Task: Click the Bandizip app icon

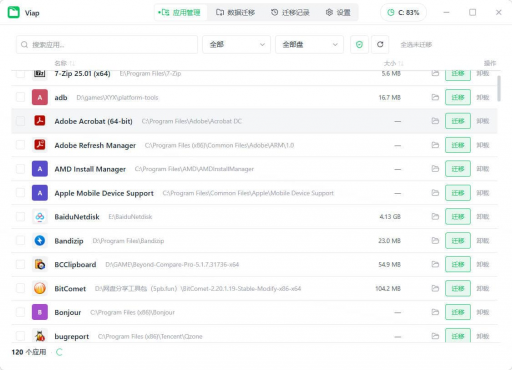Action: click(40, 240)
